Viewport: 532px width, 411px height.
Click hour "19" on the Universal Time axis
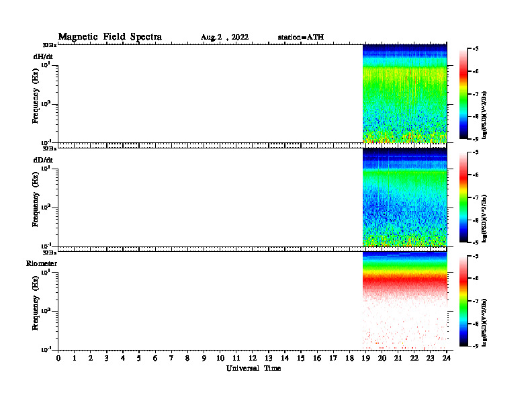click(x=365, y=358)
